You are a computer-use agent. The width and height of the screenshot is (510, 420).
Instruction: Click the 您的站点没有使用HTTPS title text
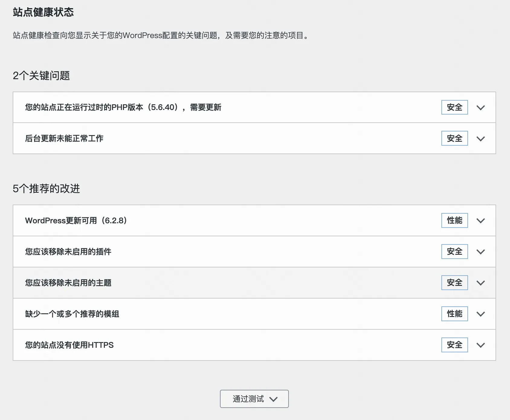69,345
